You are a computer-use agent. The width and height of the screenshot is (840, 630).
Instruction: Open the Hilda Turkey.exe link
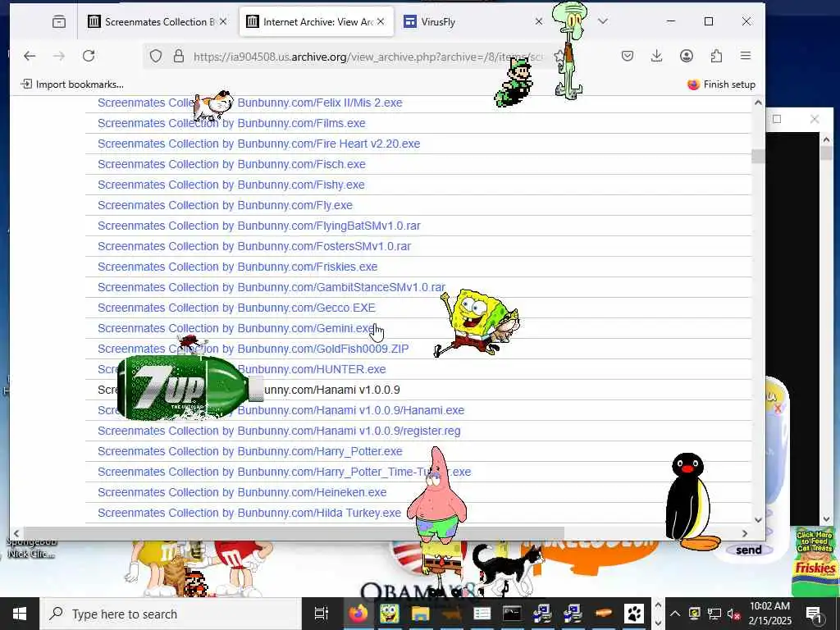click(249, 513)
